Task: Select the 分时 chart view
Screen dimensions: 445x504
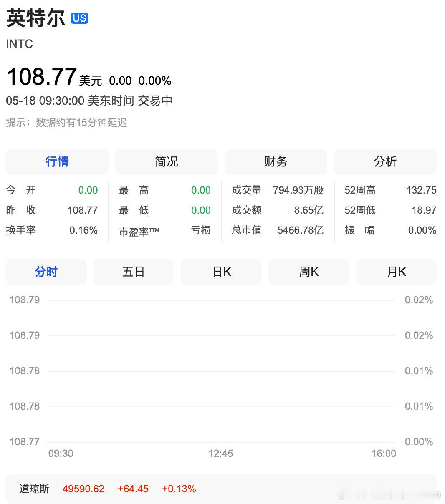Action: (46, 272)
